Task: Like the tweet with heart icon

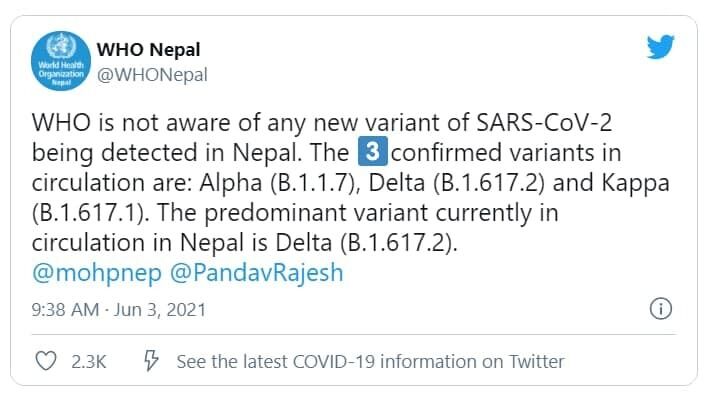Action: tap(46, 361)
